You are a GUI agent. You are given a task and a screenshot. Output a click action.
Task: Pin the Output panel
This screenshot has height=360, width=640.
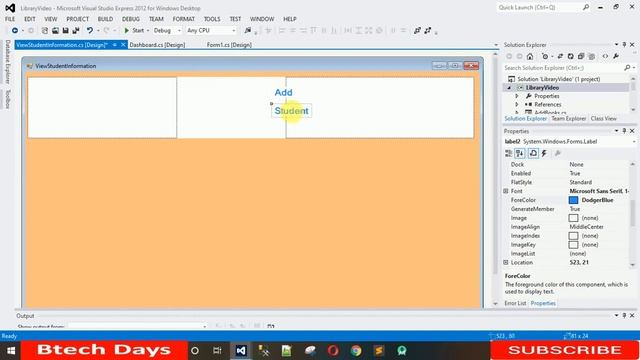coord(624,316)
